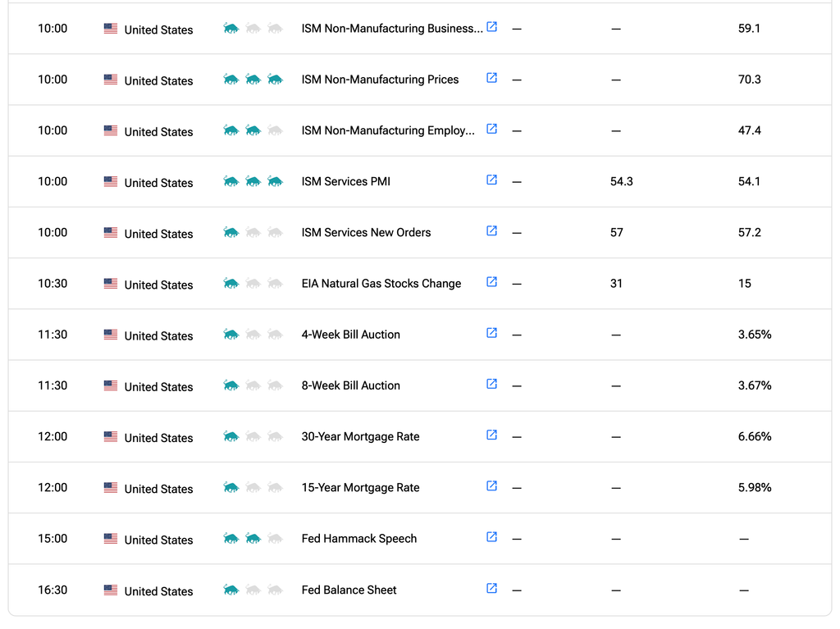
Task: Click the 15-Year Mortgage Rate event name
Action: [x=360, y=488]
